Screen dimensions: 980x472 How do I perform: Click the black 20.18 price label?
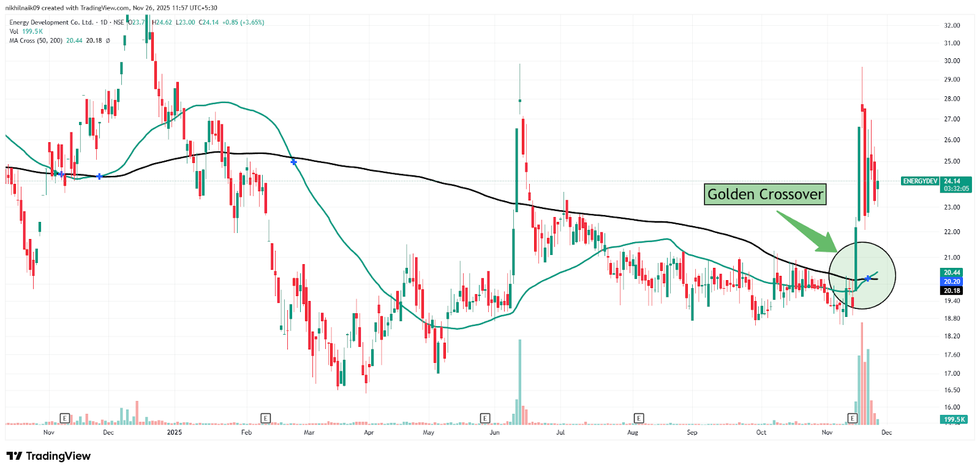951,291
